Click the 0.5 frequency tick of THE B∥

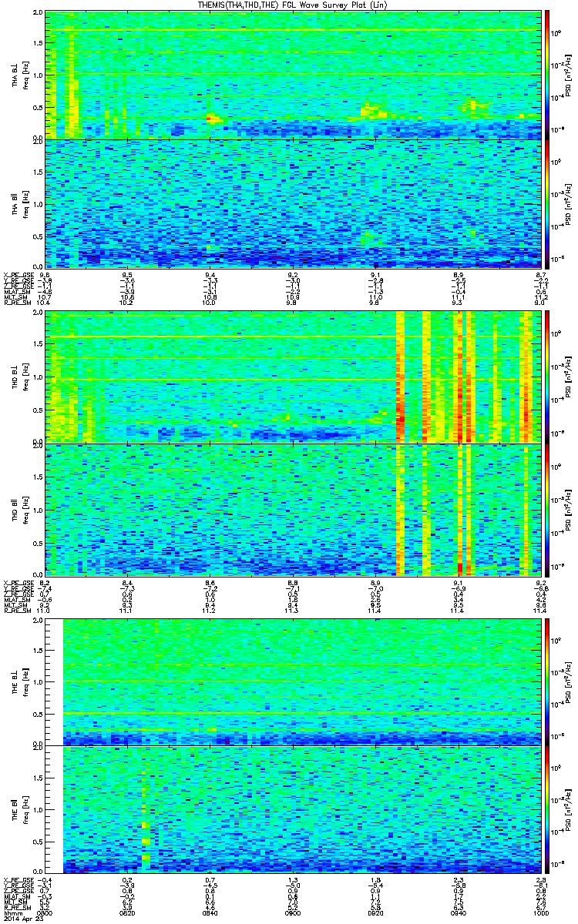click(39, 843)
